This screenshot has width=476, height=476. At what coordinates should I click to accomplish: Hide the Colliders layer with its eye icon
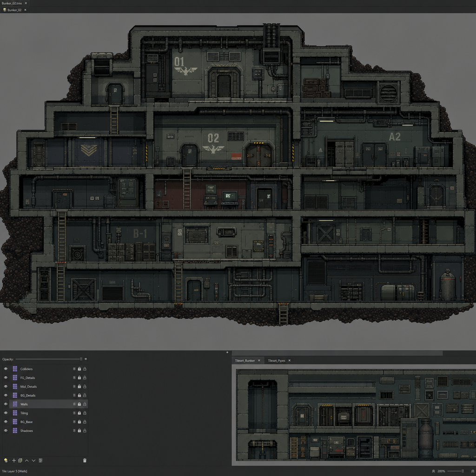pos(6,369)
